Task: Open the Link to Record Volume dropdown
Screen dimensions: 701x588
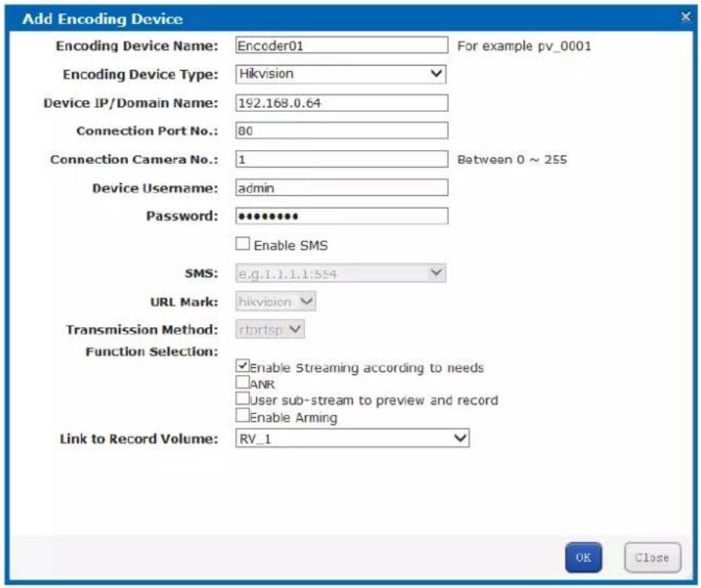Action: click(352, 438)
